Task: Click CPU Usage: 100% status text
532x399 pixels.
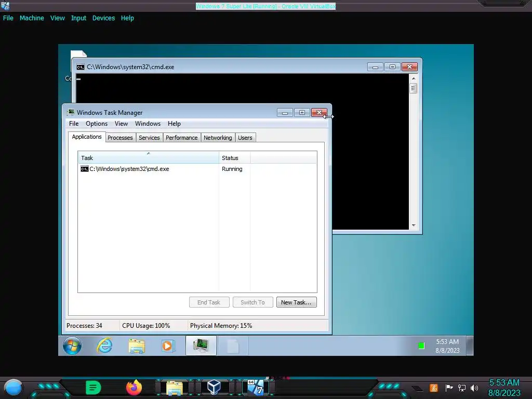Action: 146,326
